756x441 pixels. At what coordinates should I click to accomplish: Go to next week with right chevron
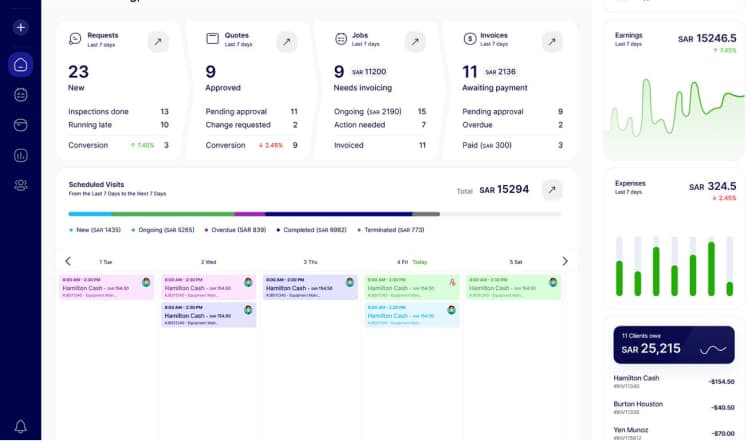pos(565,261)
